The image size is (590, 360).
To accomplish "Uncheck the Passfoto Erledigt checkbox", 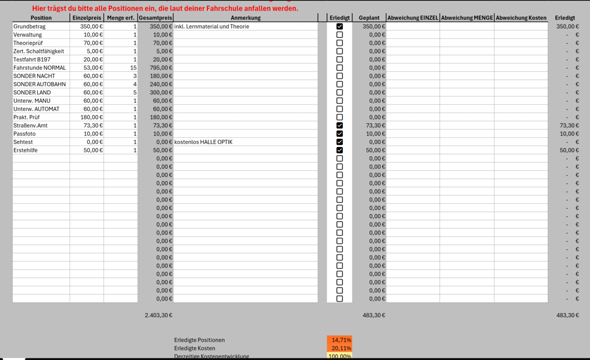I will [339, 134].
